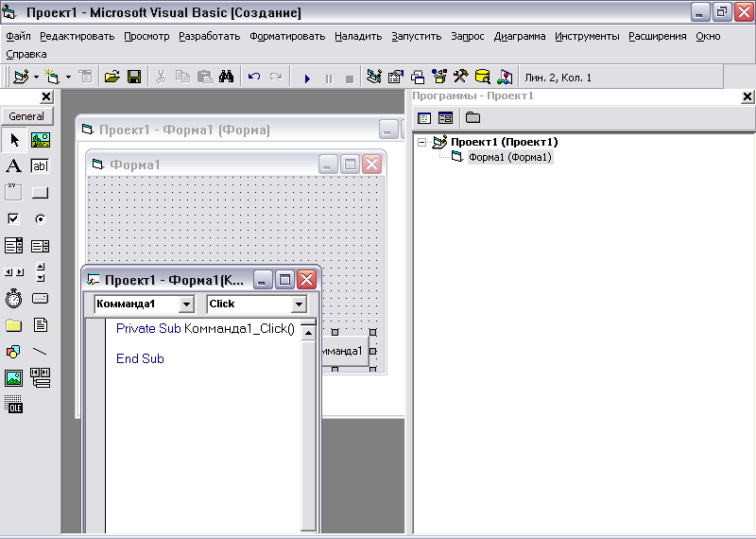
Task: Open the Комманда1 object dropdown
Action: click(186, 304)
